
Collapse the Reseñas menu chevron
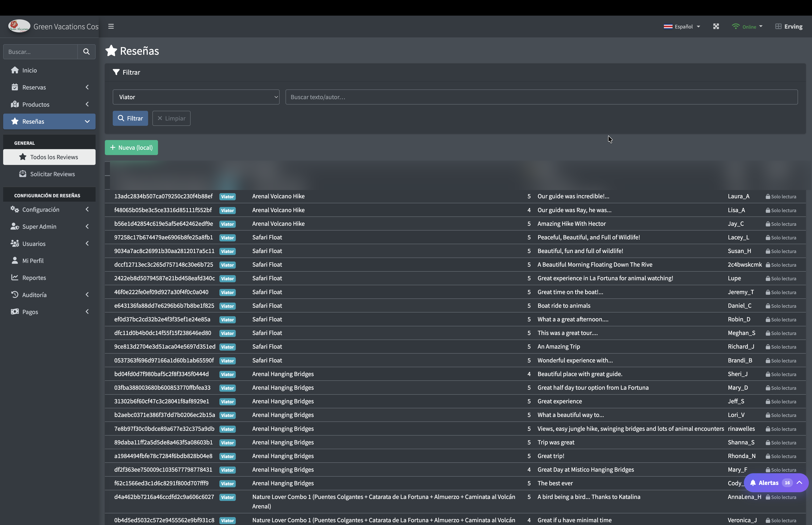[87, 121]
